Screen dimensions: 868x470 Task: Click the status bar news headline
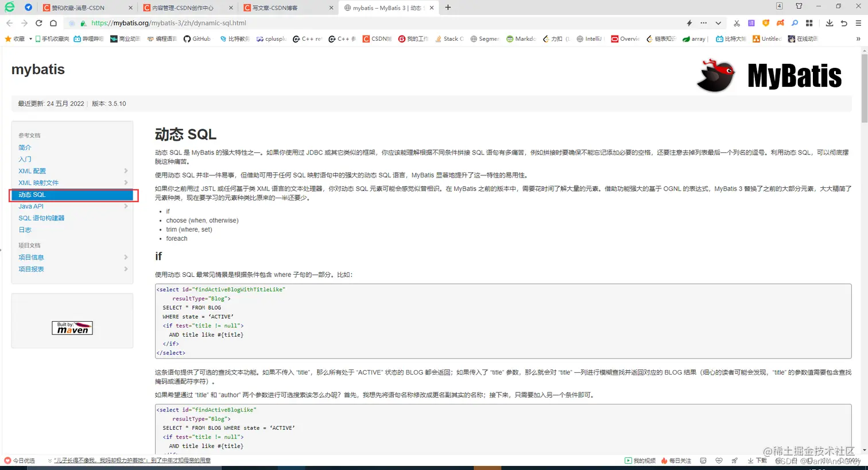point(132,461)
